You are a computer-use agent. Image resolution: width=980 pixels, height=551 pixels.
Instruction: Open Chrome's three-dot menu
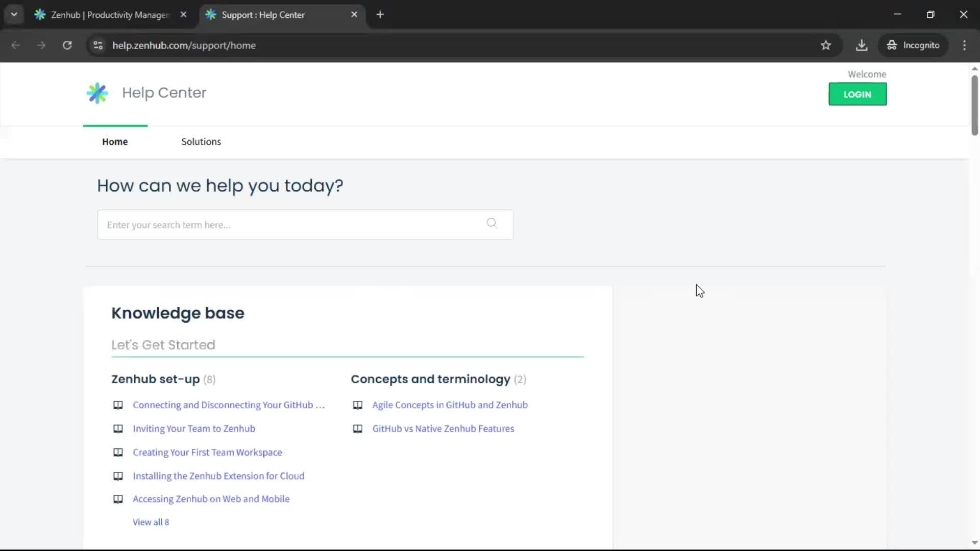964,45
